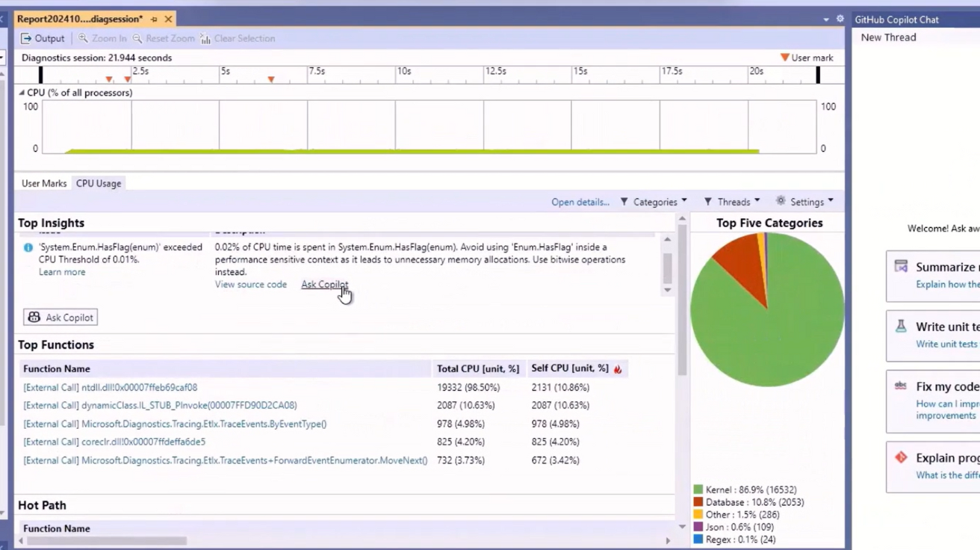Click the Fix my code abc icon

point(901,386)
